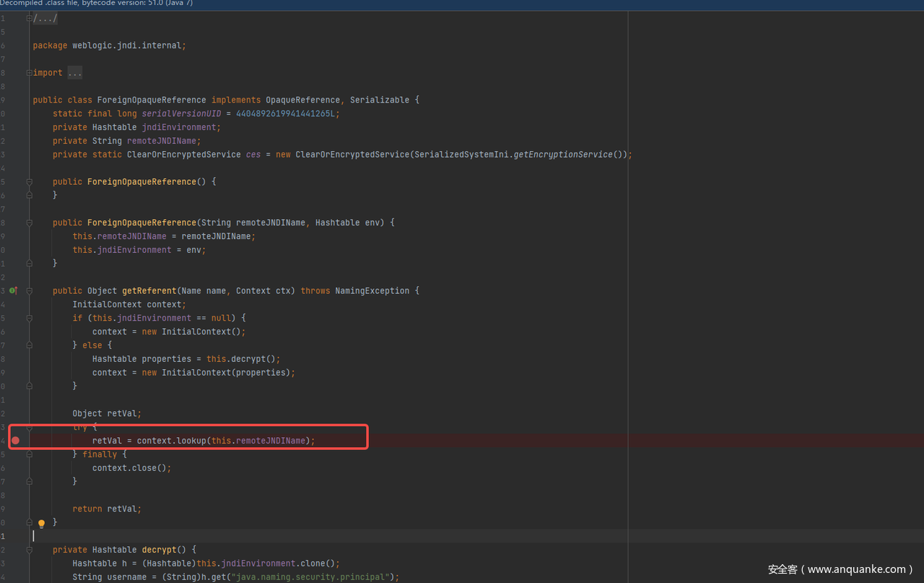Collapse the getReferent method fold marker

pyautogui.click(x=30, y=291)
